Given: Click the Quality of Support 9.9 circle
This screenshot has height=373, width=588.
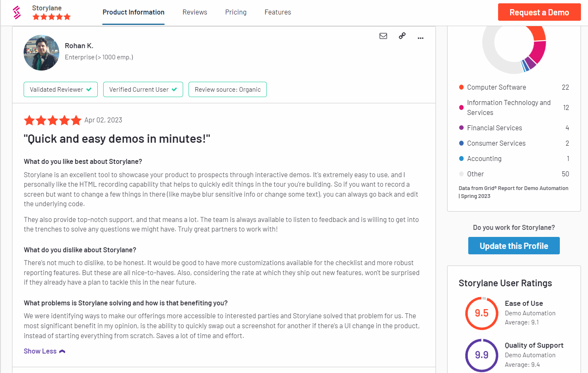Looking at the screenshot, I should point(482,355).
